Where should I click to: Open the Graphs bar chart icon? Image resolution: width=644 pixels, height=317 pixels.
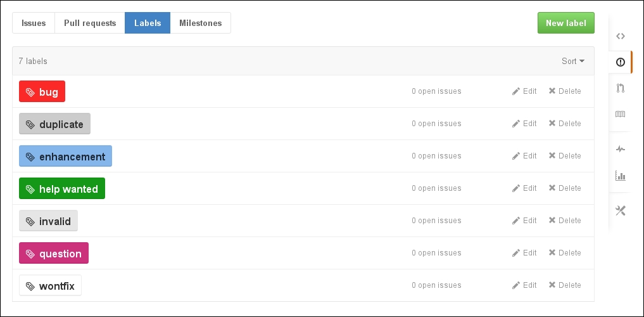620,176
